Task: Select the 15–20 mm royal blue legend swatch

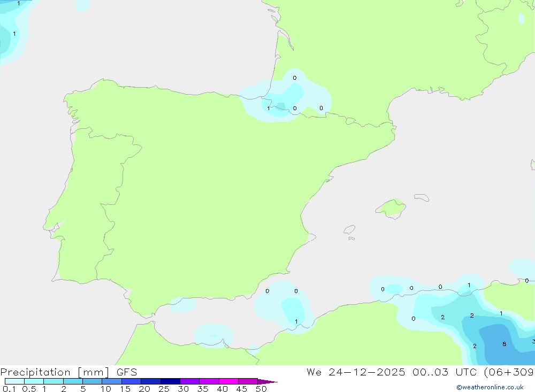Action: [x=131, y=381]
